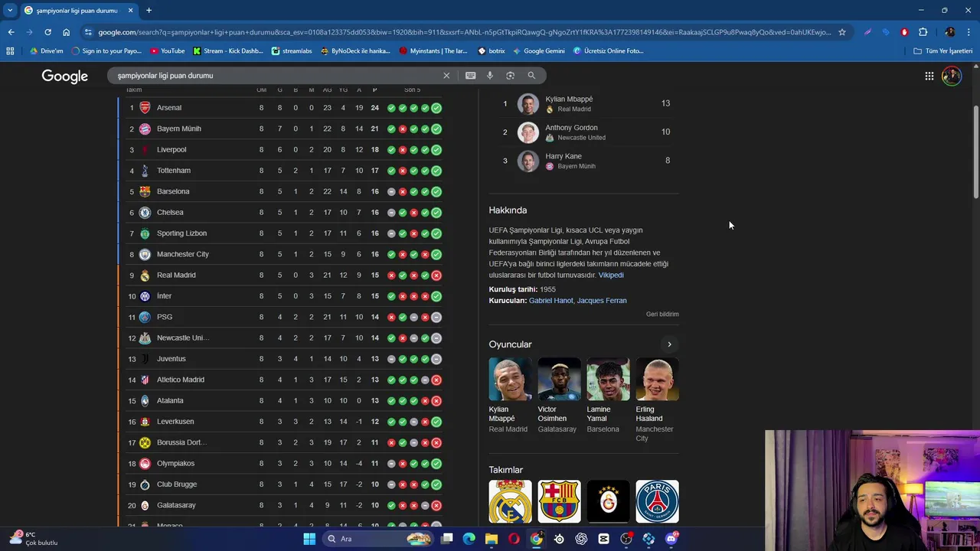Bookmark this page with the star icon
Viewport: 980px width, 551px height.
pos(842,32)
